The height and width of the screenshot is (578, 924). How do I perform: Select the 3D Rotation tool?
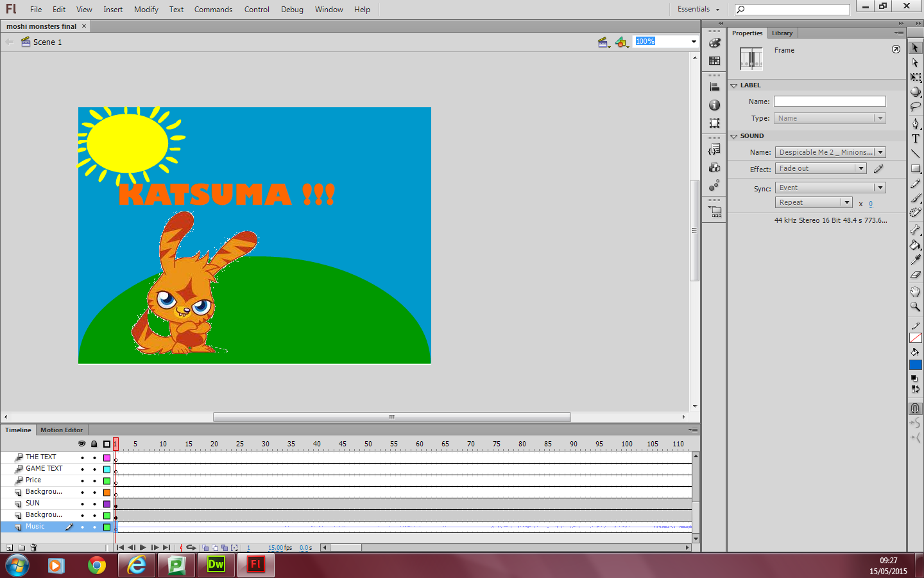(916, 92)
